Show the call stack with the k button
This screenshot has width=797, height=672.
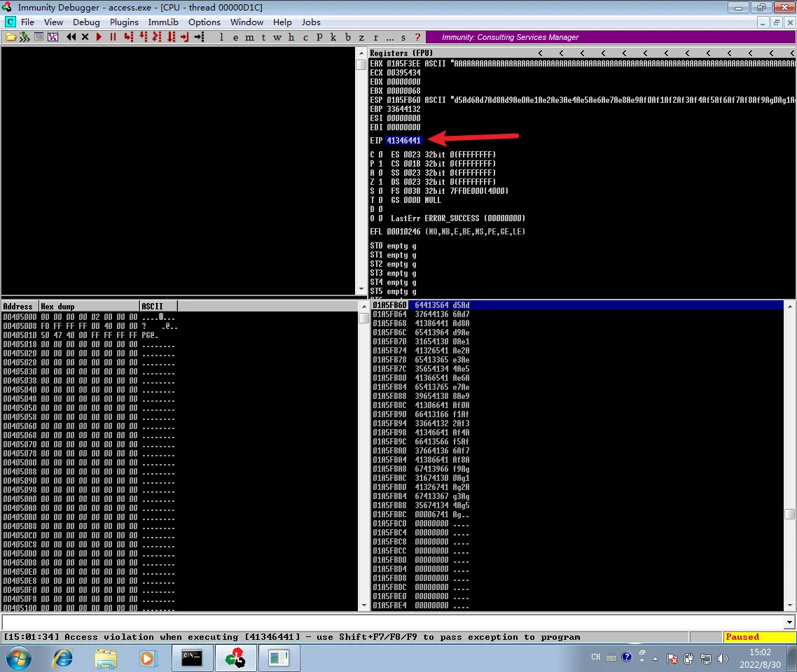coord(333,37)
